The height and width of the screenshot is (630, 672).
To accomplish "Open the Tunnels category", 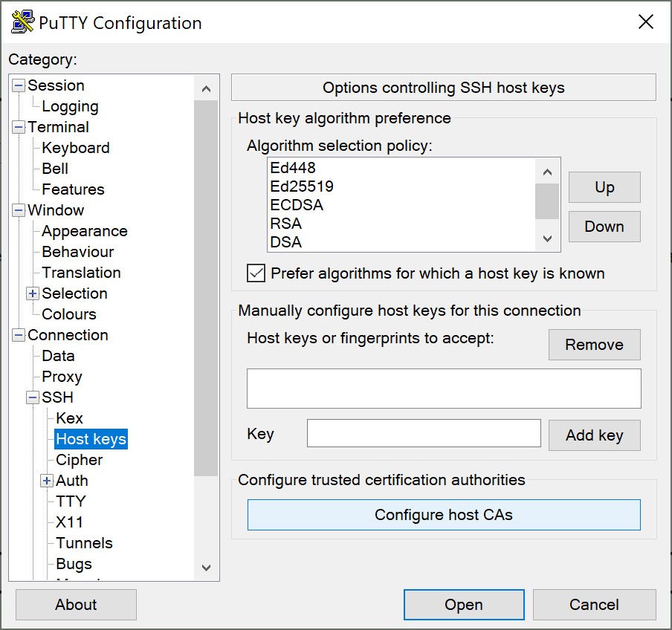I will [x=85, y=543].
